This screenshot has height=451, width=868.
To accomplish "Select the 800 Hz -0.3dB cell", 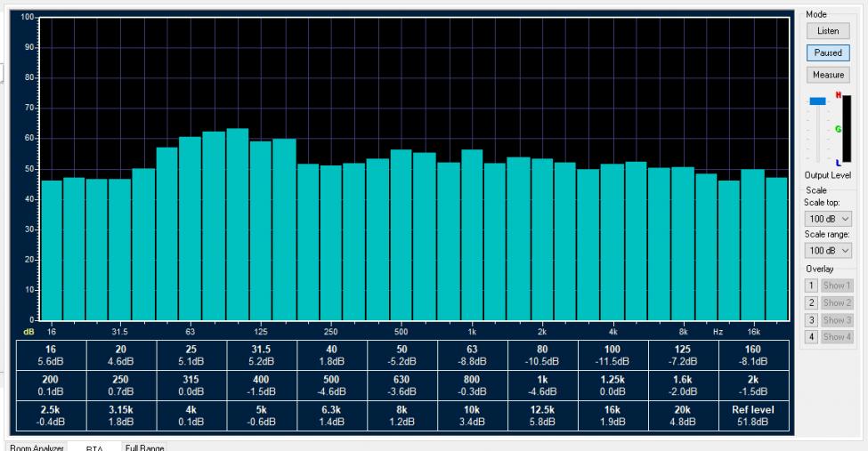I will coord(473,385).
